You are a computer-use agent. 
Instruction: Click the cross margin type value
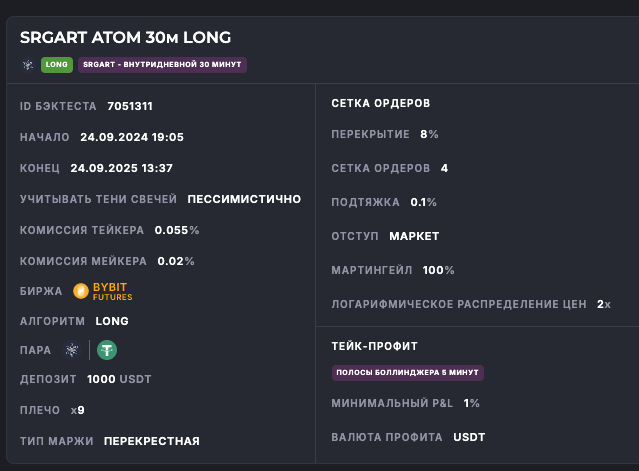[152, 441]
